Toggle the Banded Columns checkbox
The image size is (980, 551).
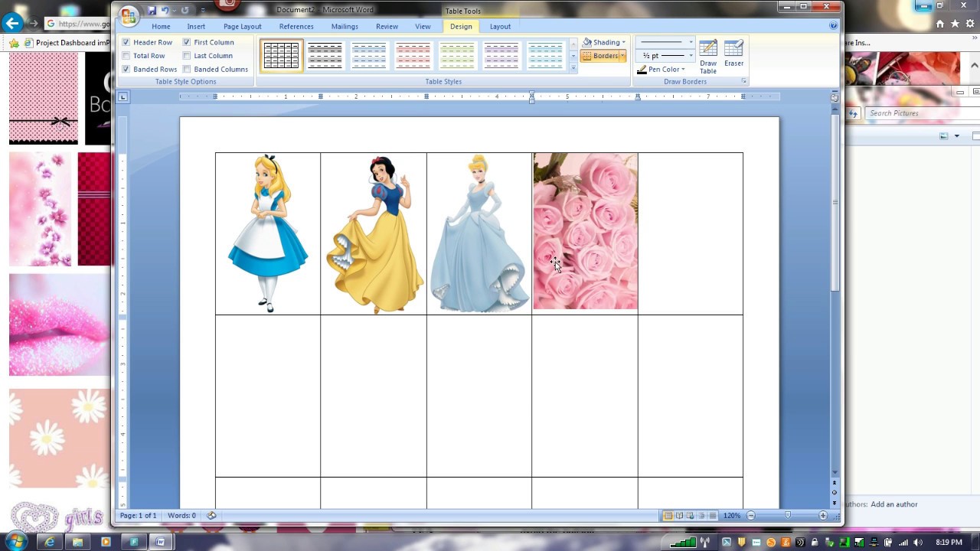pyautogui.click(x=187, y=69)
